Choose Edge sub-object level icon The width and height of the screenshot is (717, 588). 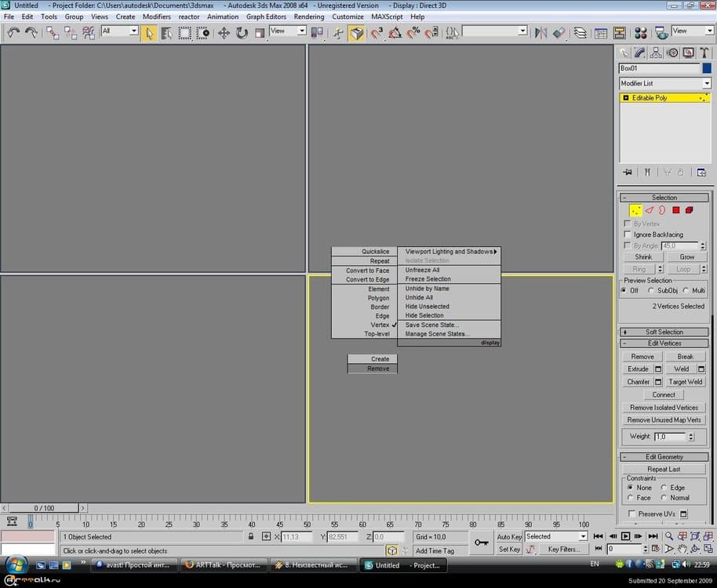coord(649,210)
